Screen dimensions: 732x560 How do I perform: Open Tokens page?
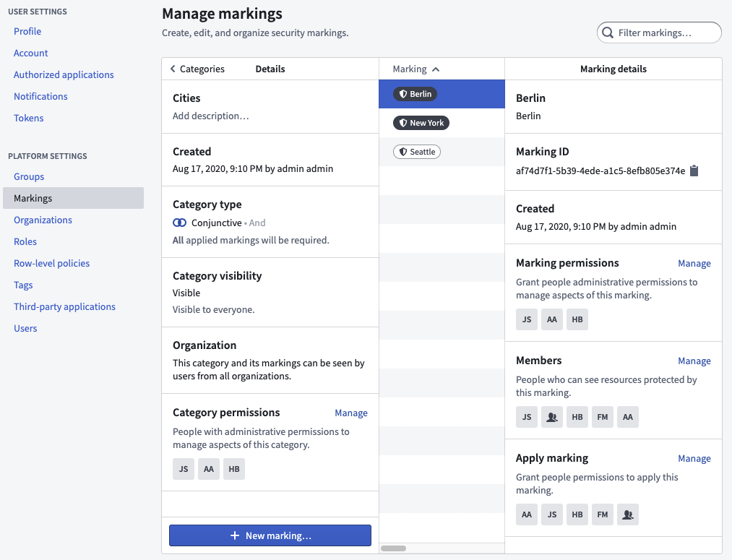coord(28,118)
